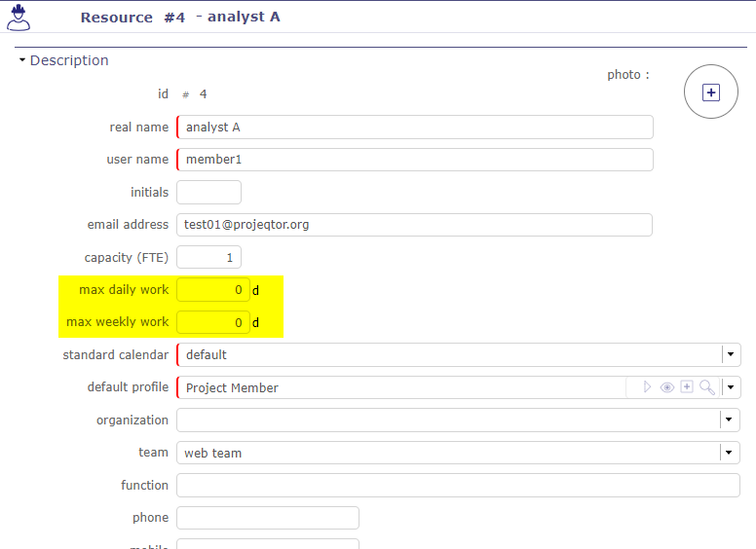Click the max daily work field

(213, 290)
